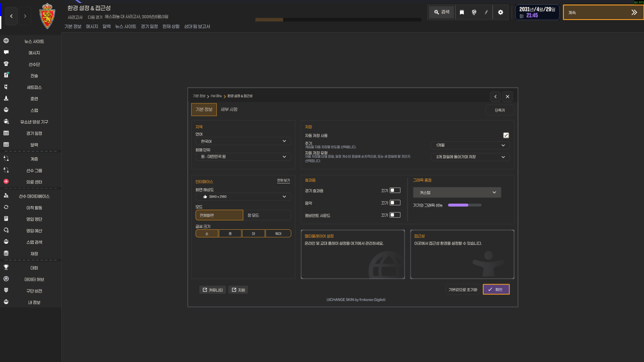
Task: Click the View All (전체 보기) interface link
Action: pyautogui.click(x=284, y=180)
